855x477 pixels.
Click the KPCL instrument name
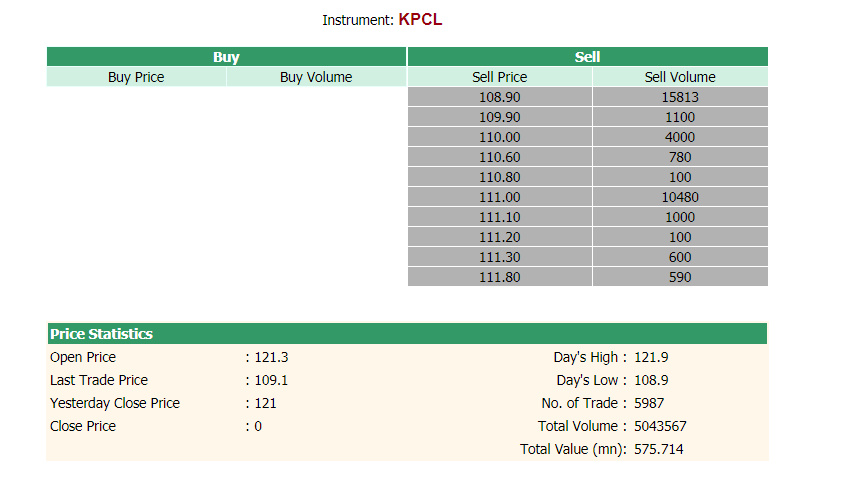click(x=420, y=20)
